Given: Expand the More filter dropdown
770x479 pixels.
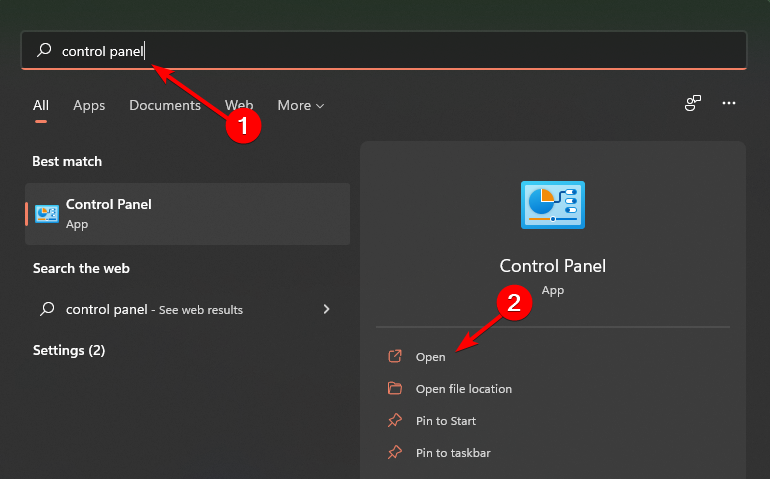Looking at the screenshot, I should click(x=300, y=105).
